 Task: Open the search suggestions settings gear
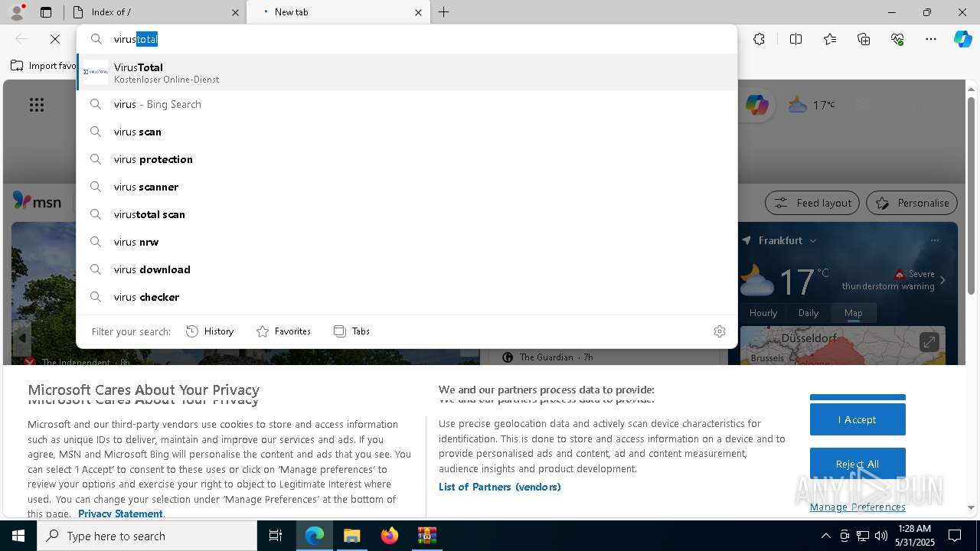click(x=720, y=331)
